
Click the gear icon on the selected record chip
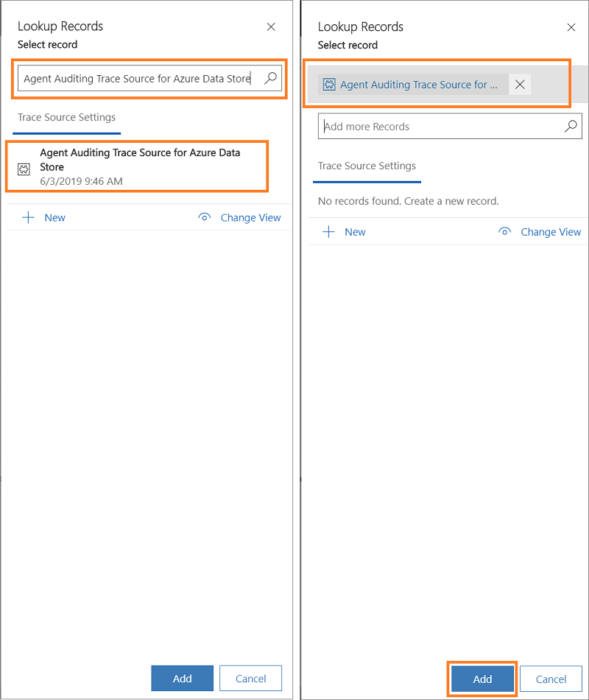330,84
